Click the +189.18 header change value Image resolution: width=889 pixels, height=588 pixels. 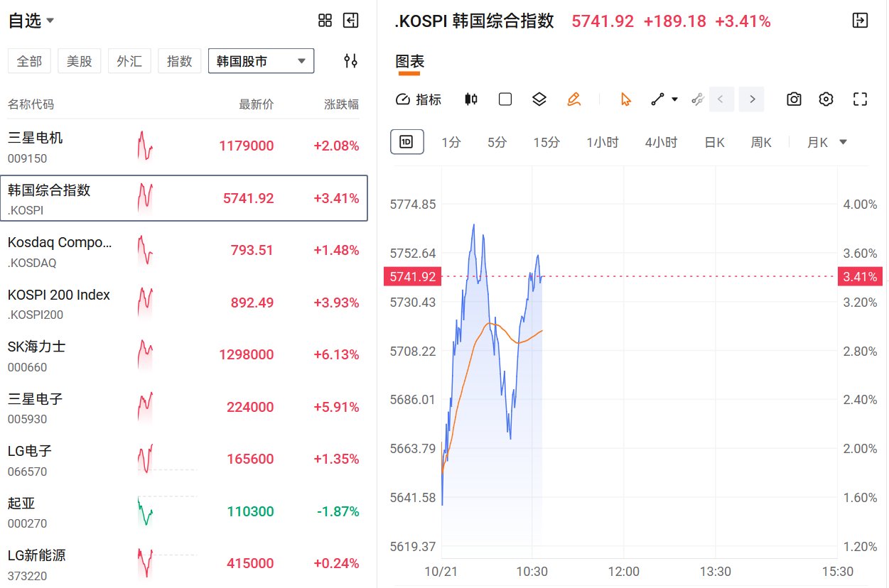coord(674,21)
